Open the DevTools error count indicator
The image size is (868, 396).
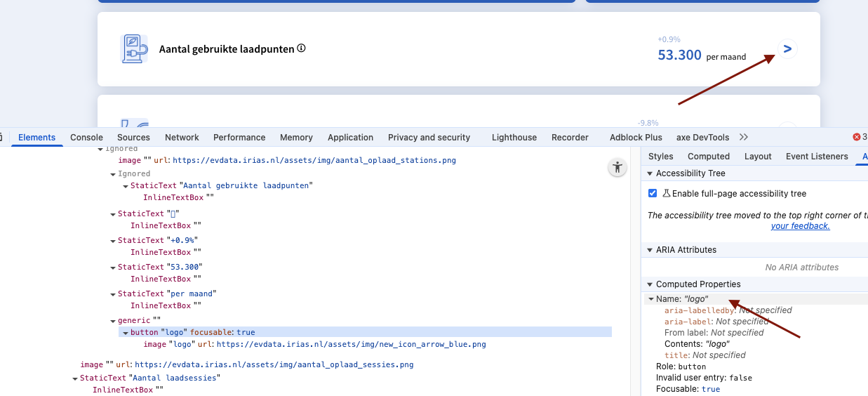click(860, 138)
